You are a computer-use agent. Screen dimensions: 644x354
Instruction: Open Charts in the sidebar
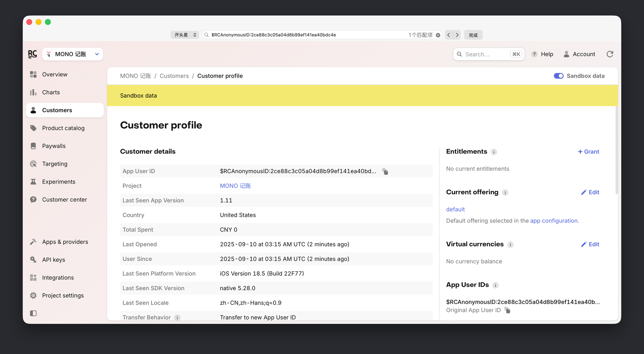tap(51, 93)
